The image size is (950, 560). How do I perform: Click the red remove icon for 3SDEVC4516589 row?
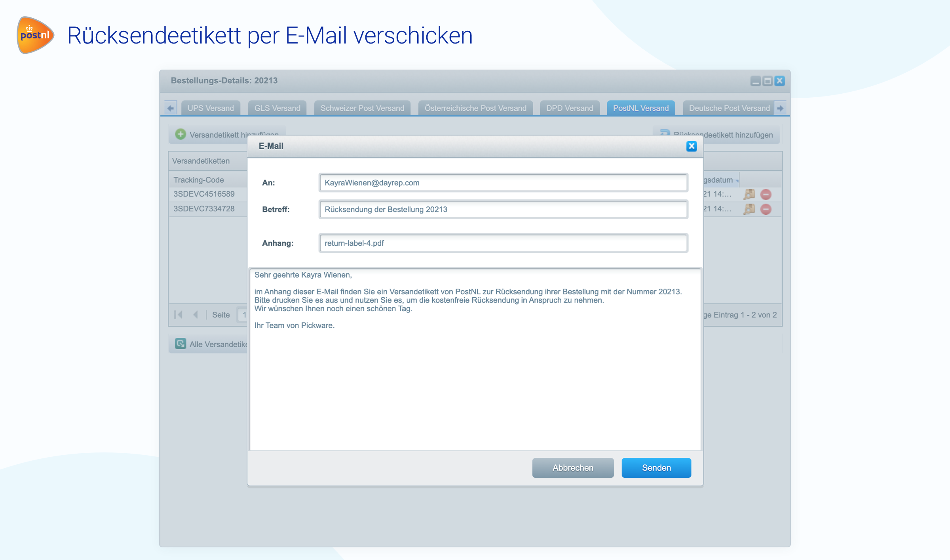coord(766,194)
